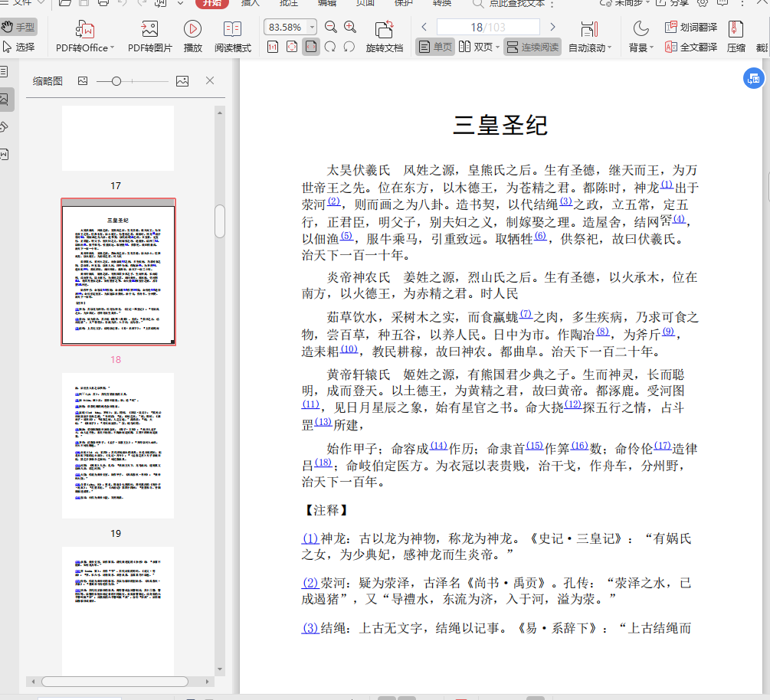Click the zoom out magnifier icon
Viewport: 770px width, 700px height.
330,28
